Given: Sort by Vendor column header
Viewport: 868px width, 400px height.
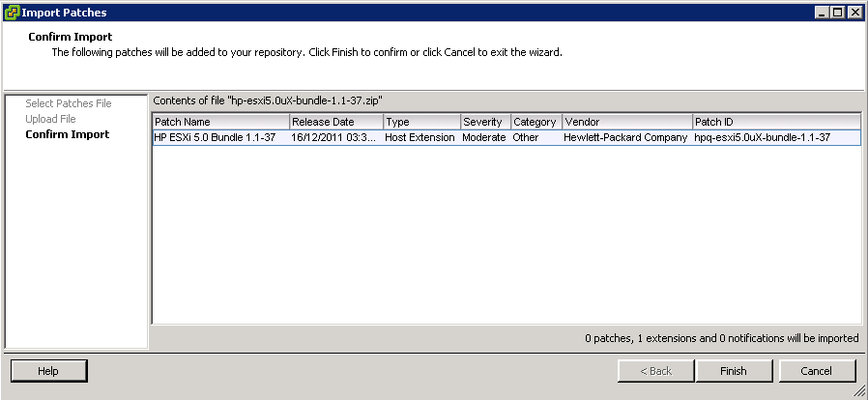Looking at the screenshot, I should tap(627, 122).
